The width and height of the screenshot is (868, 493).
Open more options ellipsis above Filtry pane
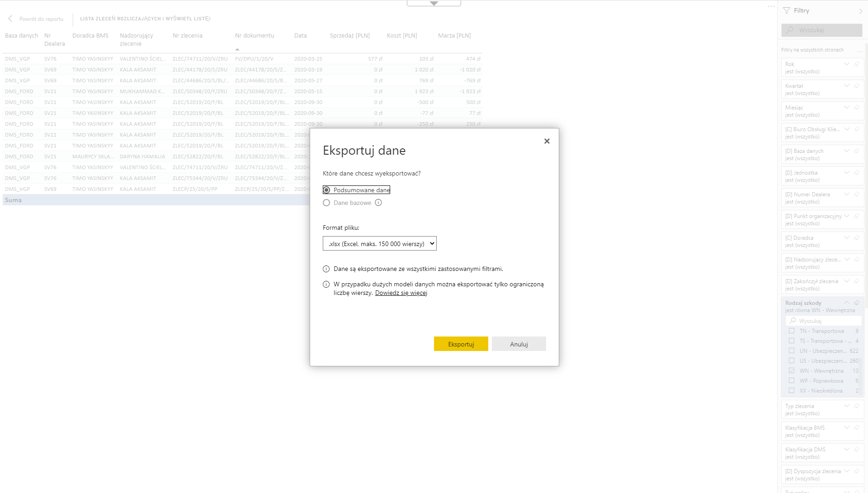point(771,6)
